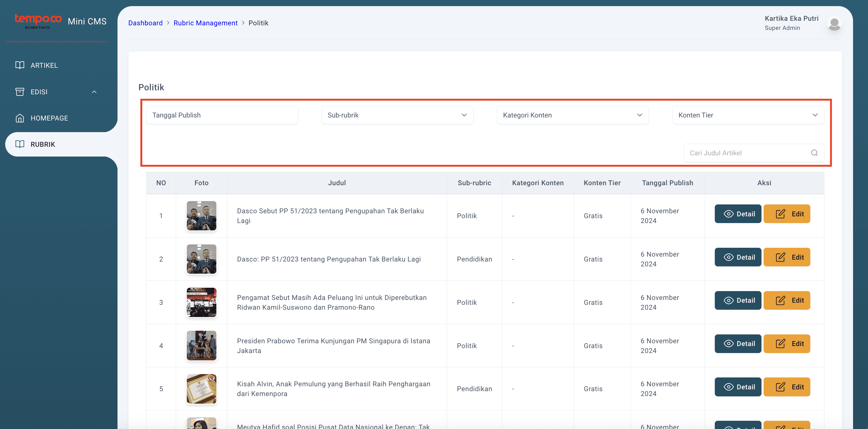Click the pencil icon in row 4 Edit button
Viewport: 868px width, 429px height.
(780, 344)
